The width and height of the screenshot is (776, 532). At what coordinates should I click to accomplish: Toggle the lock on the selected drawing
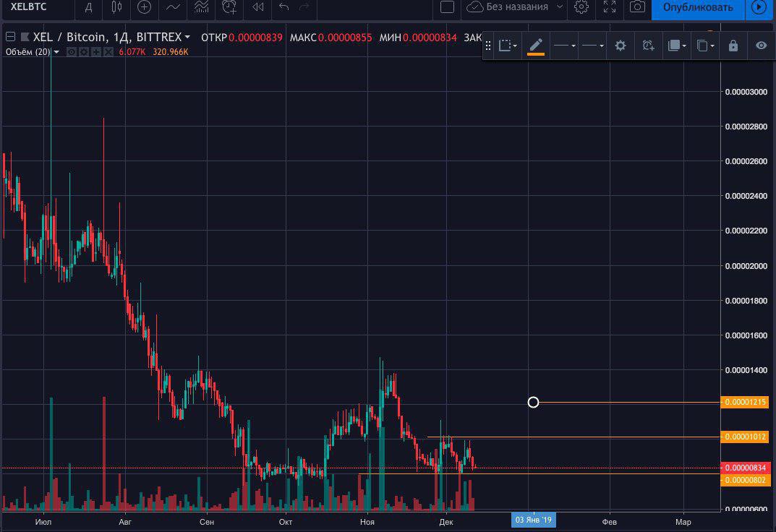pyautogui.click(x=733, y=46)
